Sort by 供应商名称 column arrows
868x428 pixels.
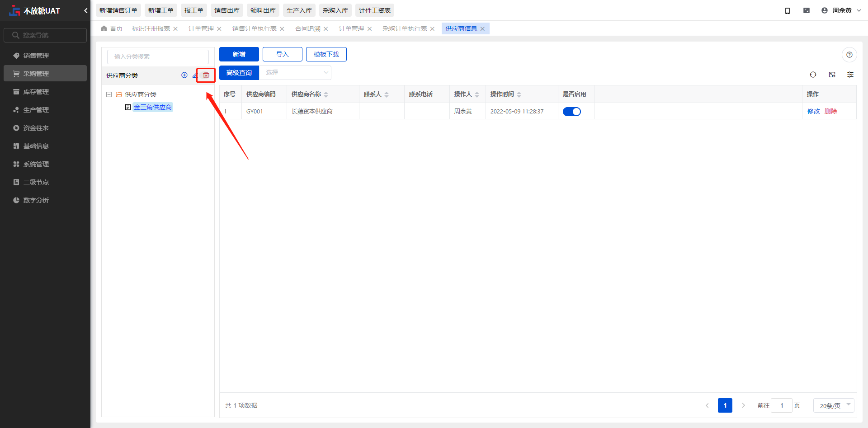(326, 94)
